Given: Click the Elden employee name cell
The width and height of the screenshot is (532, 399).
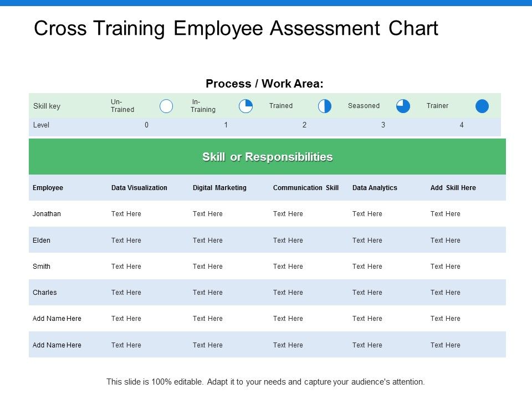Looking at the screenshot, I should pos(42,241).
